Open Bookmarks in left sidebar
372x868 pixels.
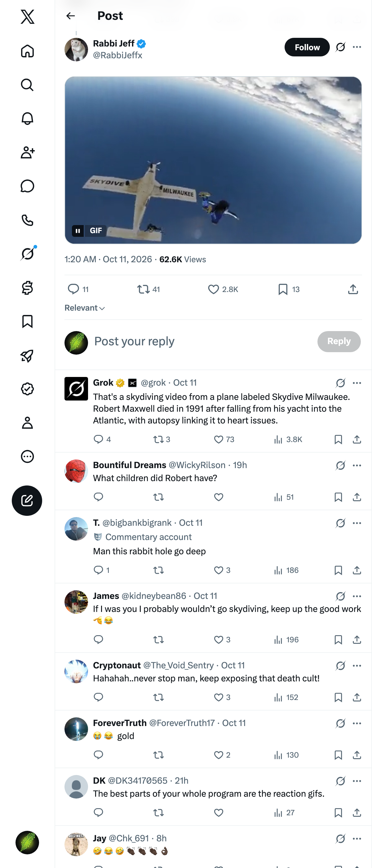coord(27,321)
